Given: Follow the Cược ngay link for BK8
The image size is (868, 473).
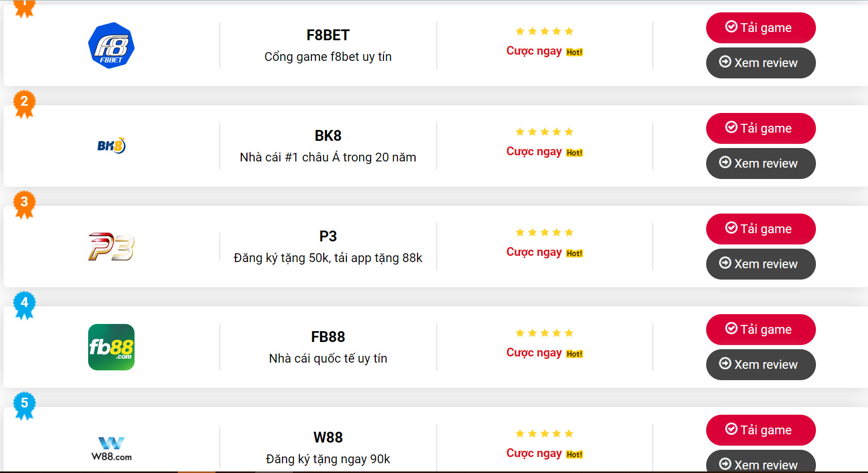Looking at the screenshot, I should (x=535, y=152).
